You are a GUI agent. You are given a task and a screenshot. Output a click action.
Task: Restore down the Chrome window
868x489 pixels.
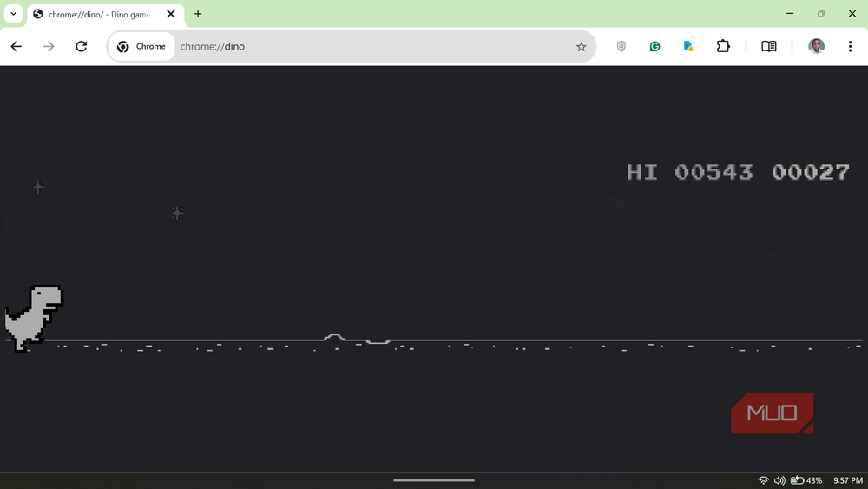[x=821, y=14]
